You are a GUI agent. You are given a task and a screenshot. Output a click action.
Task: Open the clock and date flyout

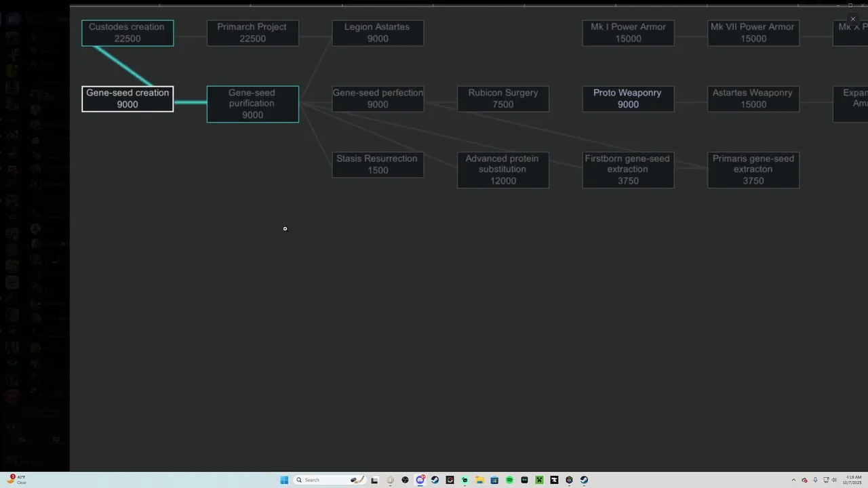pos(852,480)
